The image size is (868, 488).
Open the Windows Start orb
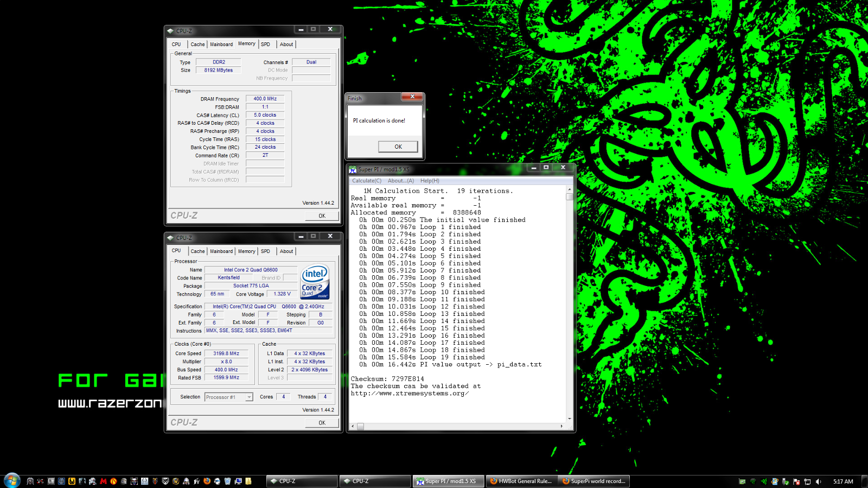[12, 480]
